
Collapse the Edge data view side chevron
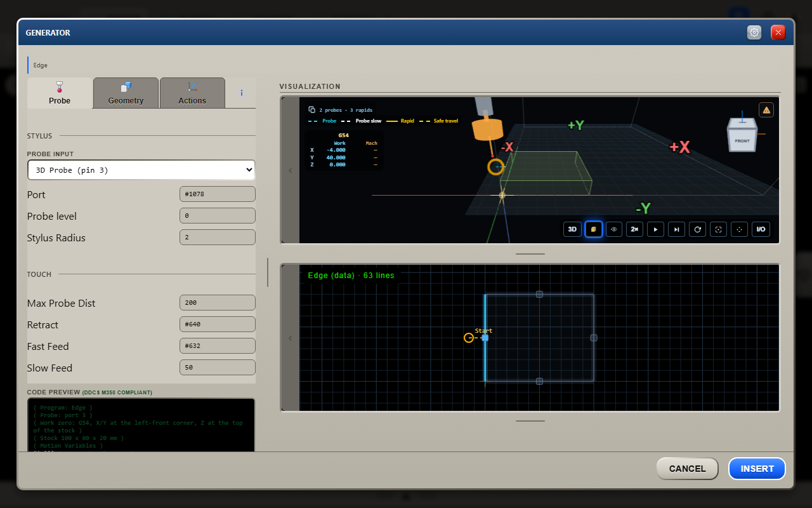[291, 338]
